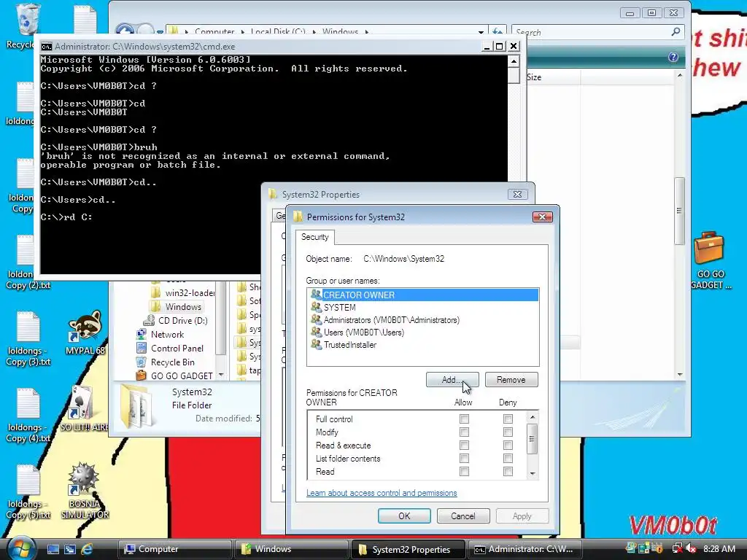Image resolution: width=747 pixels, height=560 pixels.
Task: Open the SO LIT!! AIRE solitaire shortcut
Action: click(x=85, y=408)
